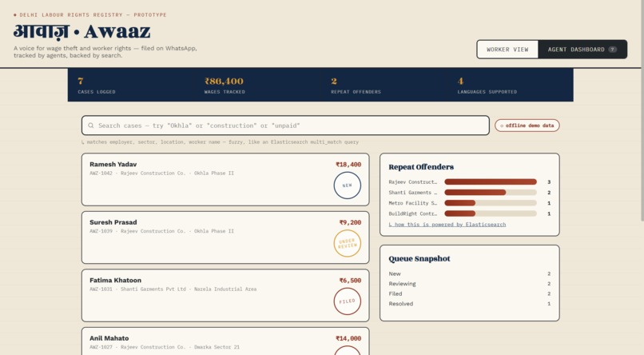Screen dimensions: 644x355
Task: Open the Agent Dashboard tab
Action: point(582,50)
